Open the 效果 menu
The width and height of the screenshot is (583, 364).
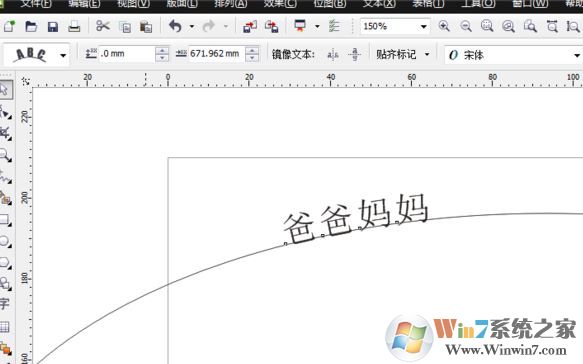(280, 4)
